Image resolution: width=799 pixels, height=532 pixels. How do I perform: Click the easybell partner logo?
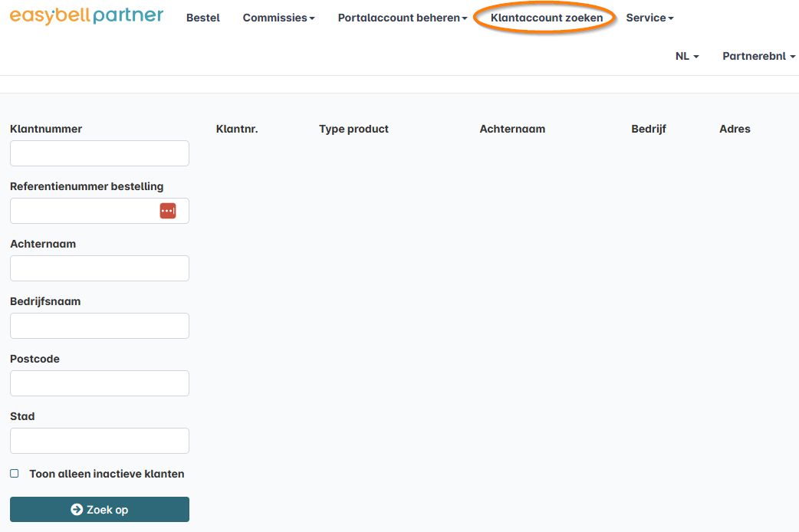pyautogui.click(x=87, y=16)
